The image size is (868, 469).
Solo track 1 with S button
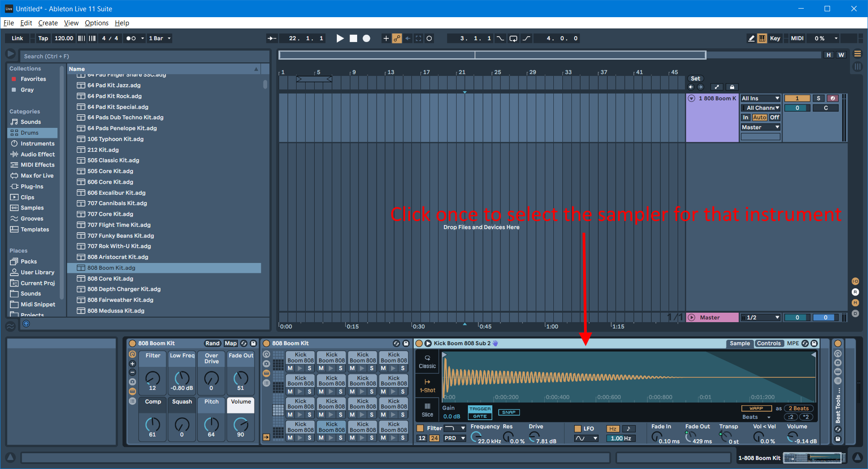point(818,98)
